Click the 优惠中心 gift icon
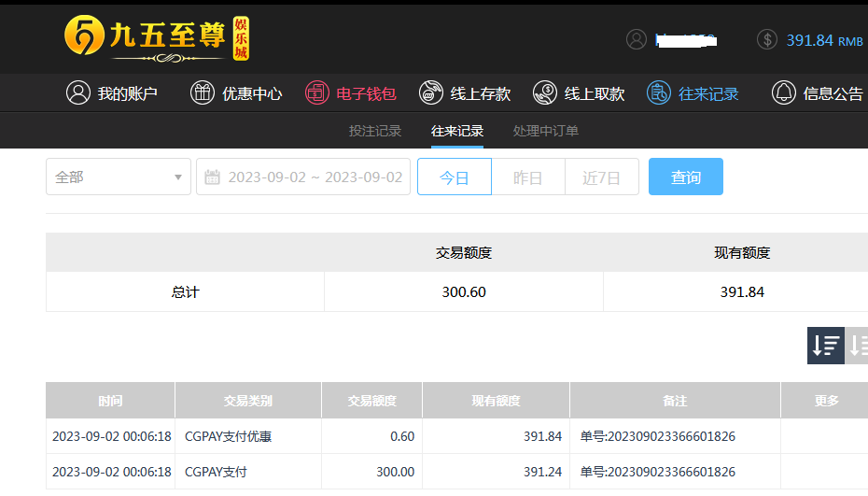The width and height of the screenshot is (868, 496). click(x=202, y=92)
